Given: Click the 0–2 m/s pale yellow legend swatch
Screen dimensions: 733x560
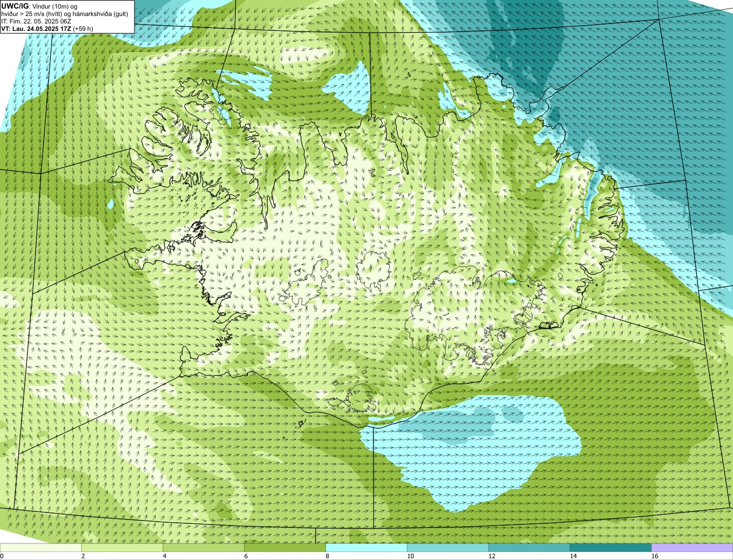Looking at the screenshot, I should [41, 547].
